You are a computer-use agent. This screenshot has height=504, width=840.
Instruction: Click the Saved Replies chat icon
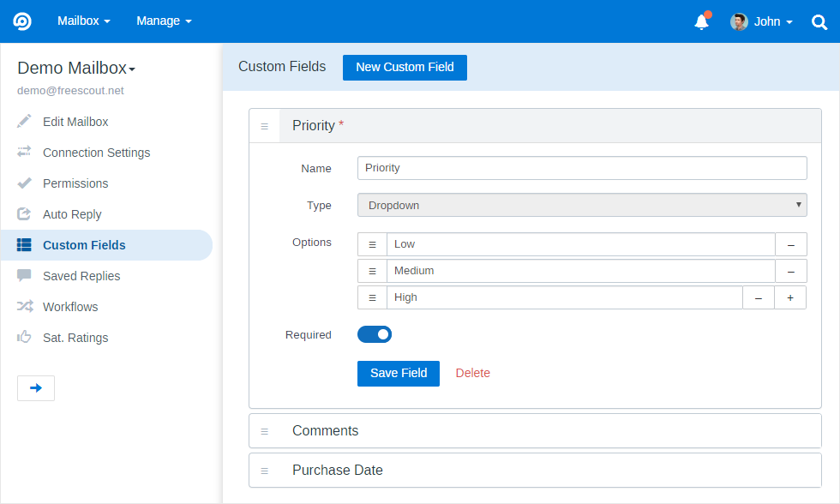pos(24,275)
